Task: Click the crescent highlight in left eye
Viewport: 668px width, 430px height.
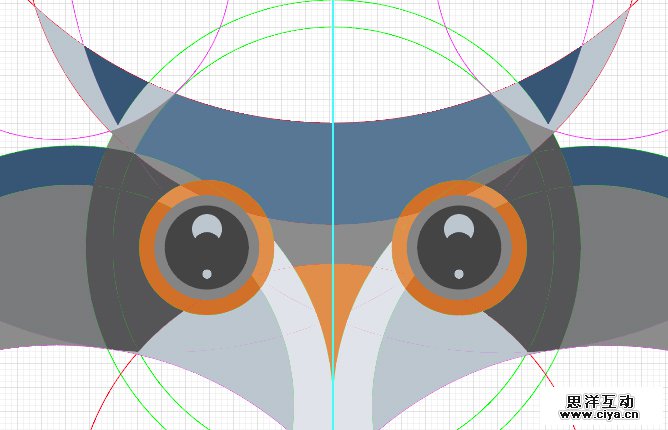Action: tap(207, 225)
